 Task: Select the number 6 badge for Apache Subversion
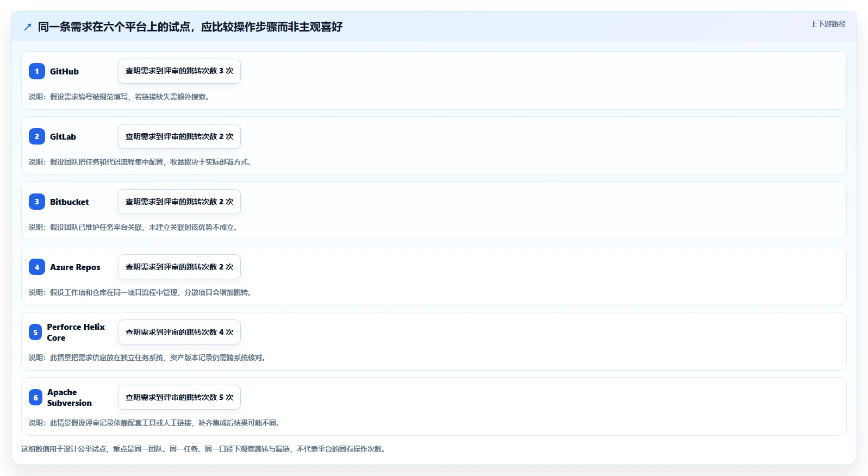coord(35,397)
